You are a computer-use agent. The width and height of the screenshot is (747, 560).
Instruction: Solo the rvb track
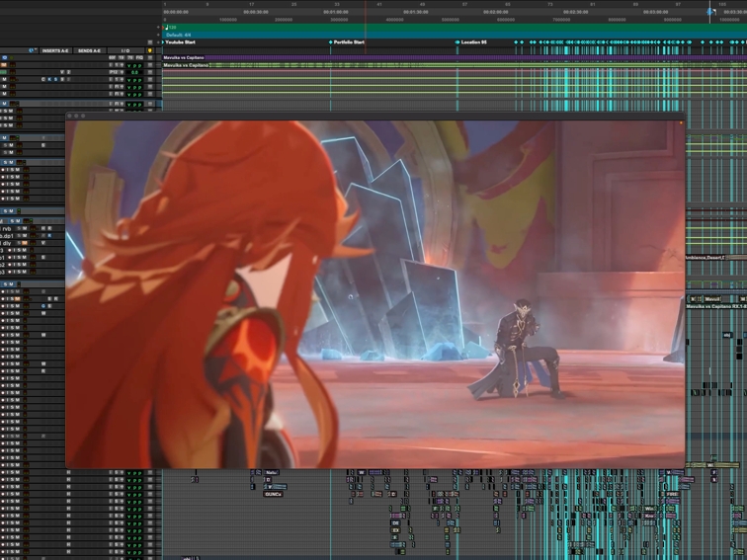[x=19, y=228]
